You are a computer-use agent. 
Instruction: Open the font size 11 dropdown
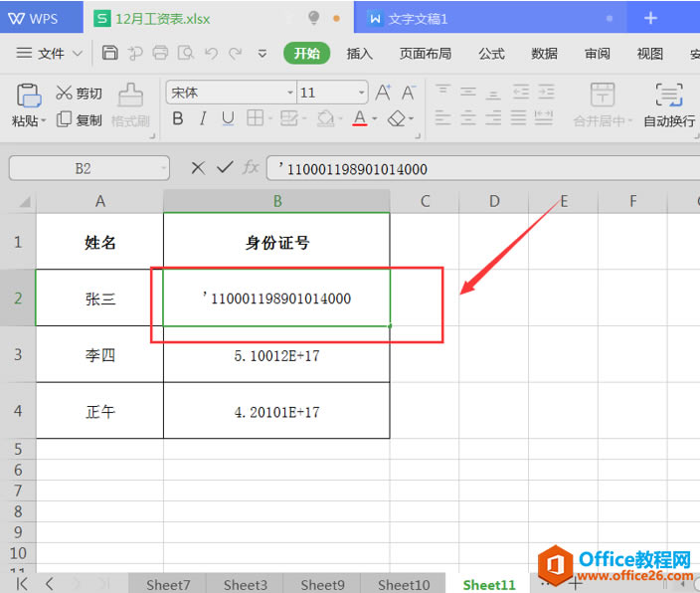(x=361, y=93)
